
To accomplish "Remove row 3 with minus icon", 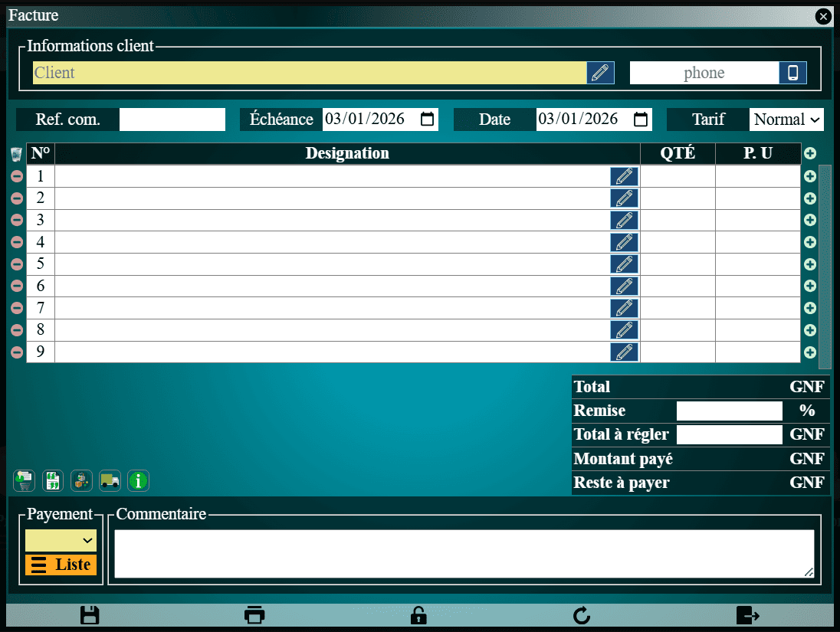I will point(16,221).
